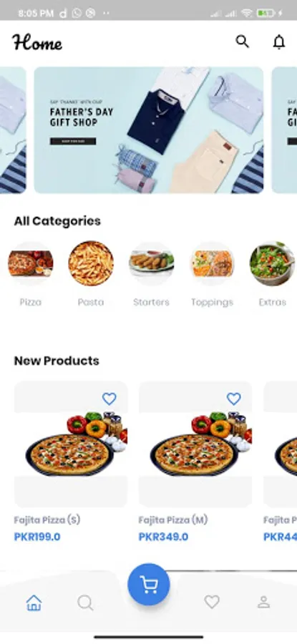This screenshot has height=644, width=297.
Task: Open the Profile person tab at the bottom
Action: pos(263,602)
